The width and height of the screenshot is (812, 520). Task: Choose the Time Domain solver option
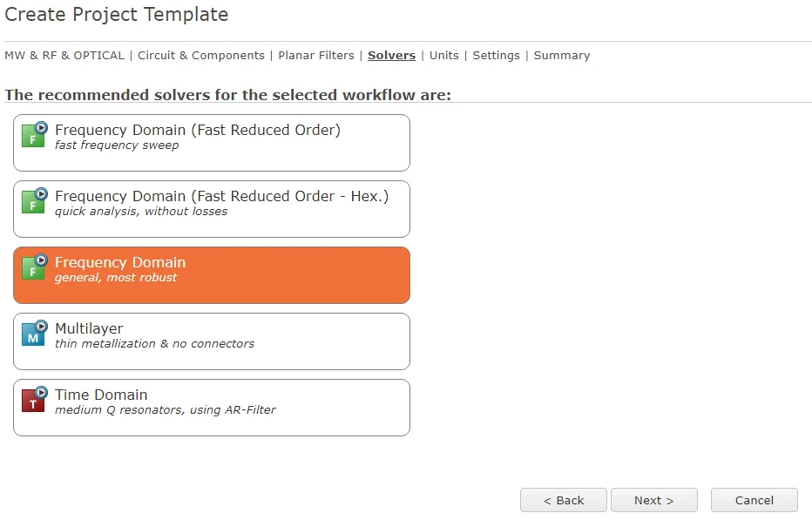[x=212, y=409]
